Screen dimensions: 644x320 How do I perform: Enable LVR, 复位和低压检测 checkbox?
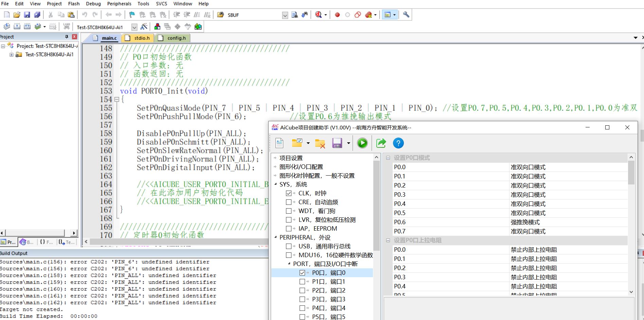click(289, 220)
